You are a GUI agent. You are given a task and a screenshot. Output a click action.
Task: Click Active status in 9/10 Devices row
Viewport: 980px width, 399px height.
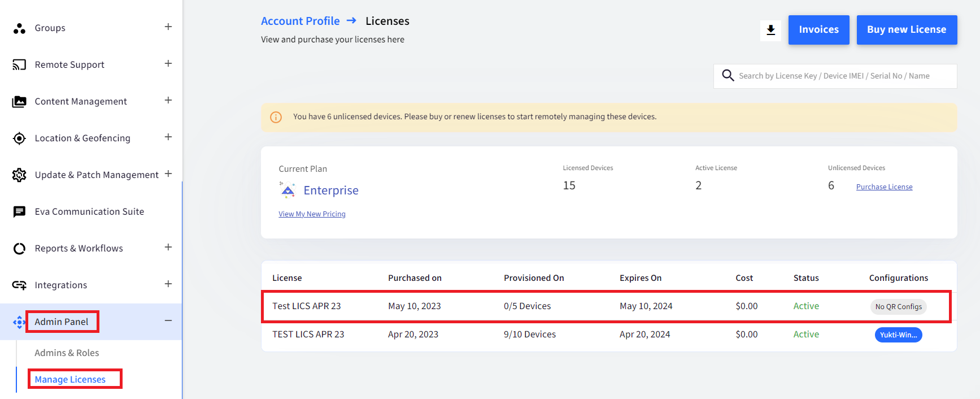pyautogui.click(x=806, y=335)
